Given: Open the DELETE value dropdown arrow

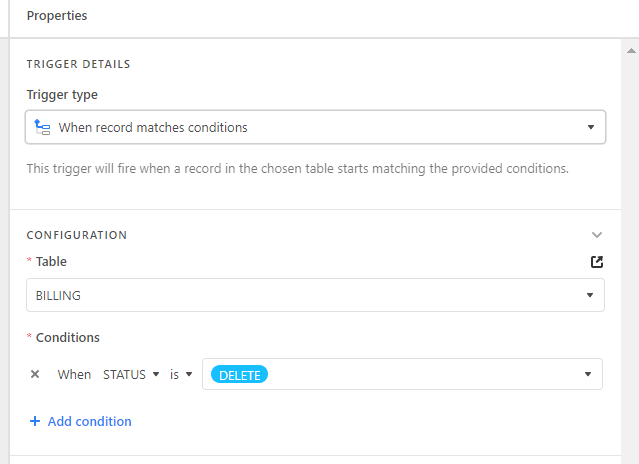Looking at the screenshot, I should click(588, 374).
